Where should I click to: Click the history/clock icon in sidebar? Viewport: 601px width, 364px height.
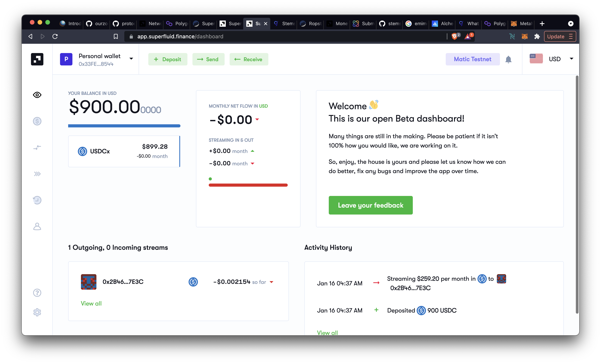tap(37, 200)
